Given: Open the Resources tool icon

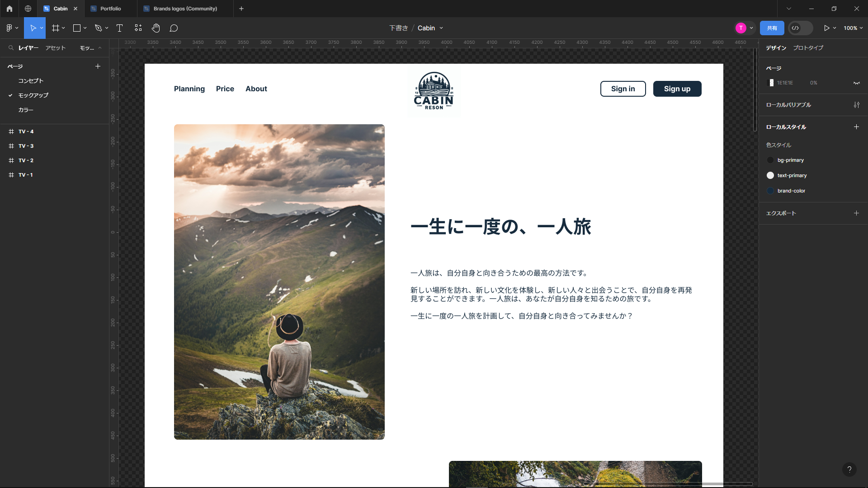Looking at the screenshot, I should tap(138, 28).
